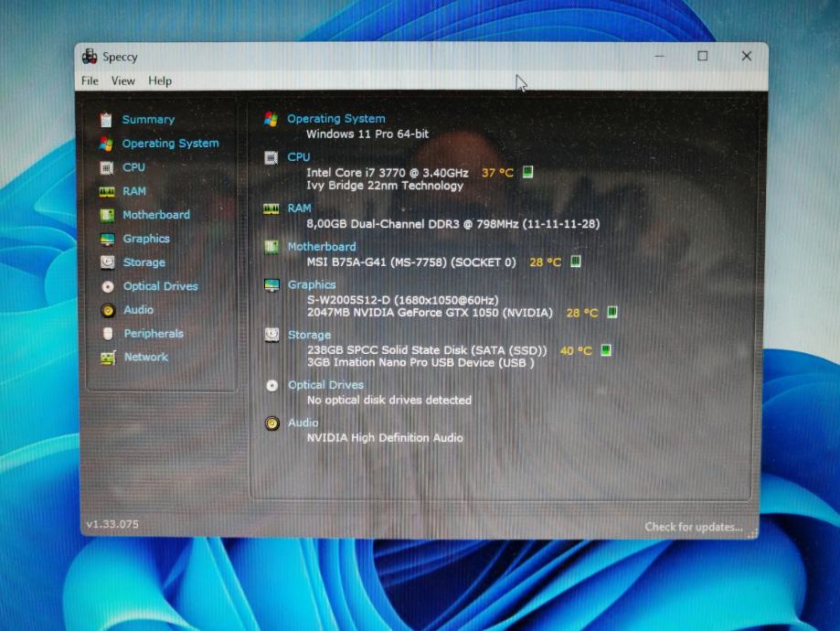Click the Summary clipboard icon

click(x=106, y=120)
